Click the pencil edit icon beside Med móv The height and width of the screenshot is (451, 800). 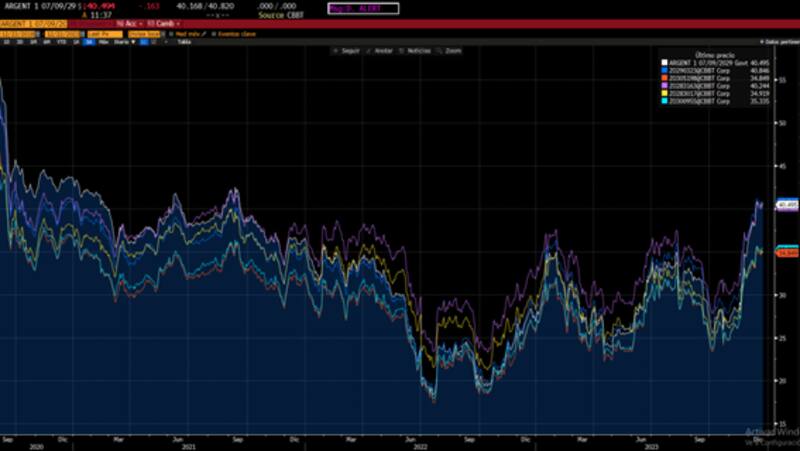pos(205,33)
